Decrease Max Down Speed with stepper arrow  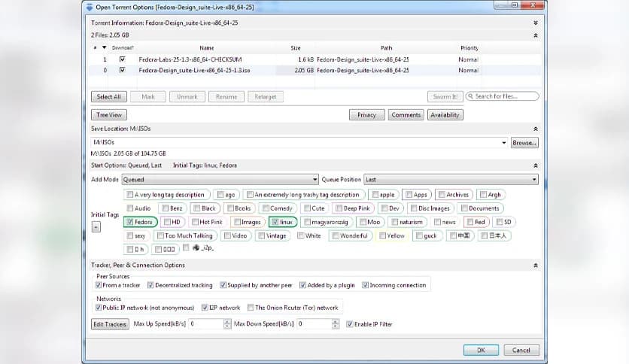(336, 326)
